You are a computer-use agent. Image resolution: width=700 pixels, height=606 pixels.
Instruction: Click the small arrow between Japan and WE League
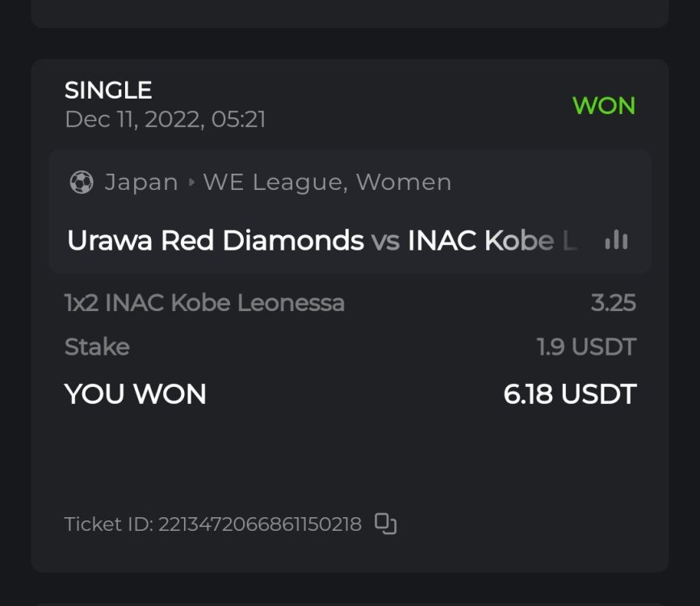point(191,183)
